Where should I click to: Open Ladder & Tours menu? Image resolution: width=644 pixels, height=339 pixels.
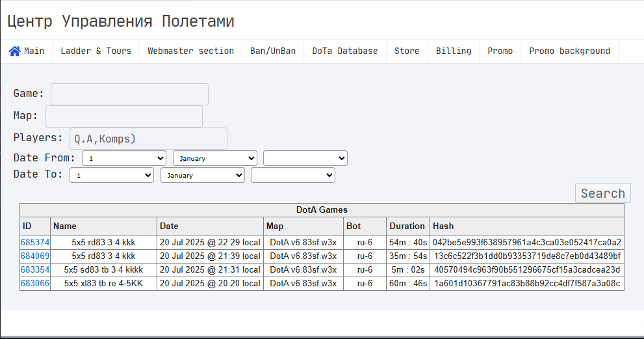tap(96, 51)
